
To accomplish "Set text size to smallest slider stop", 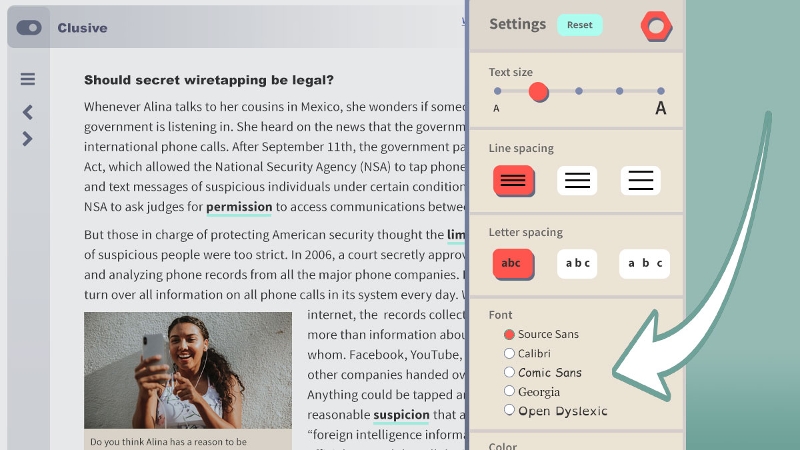I will pyautogui.click(x=497, y=91).
